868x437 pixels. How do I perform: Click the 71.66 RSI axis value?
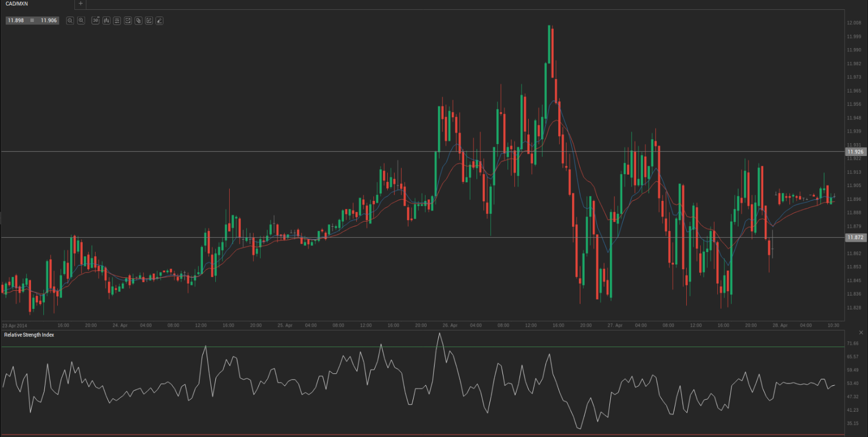(853, 344)
